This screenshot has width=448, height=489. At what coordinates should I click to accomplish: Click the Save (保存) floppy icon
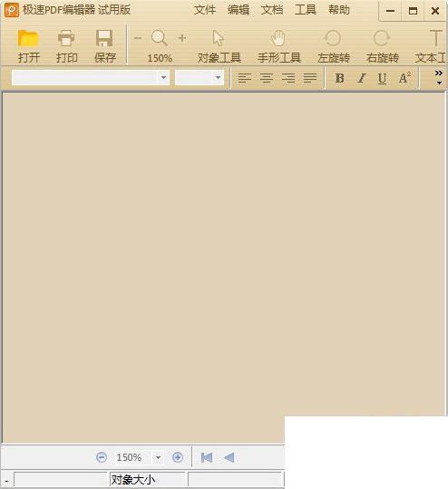point(104,38)
